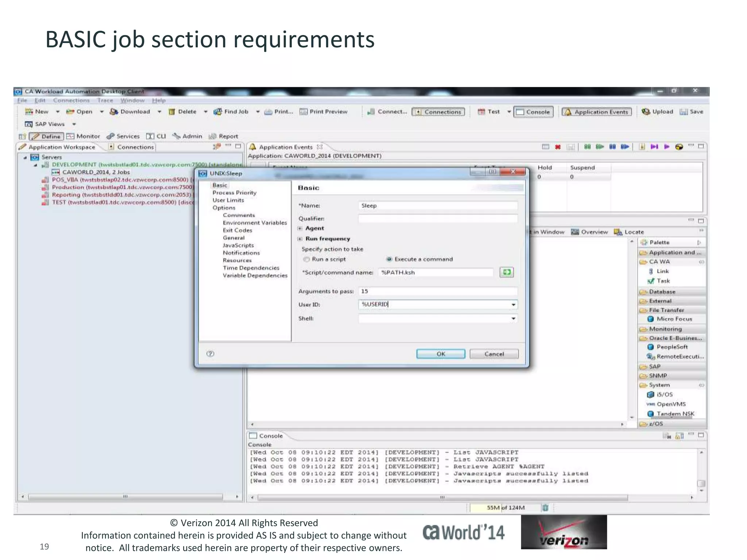Viewport: 747px width, 560px height.
Task: Open Print Preview
Action: coord(323,112)
